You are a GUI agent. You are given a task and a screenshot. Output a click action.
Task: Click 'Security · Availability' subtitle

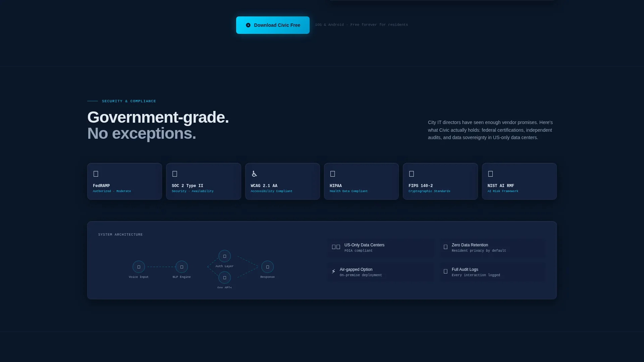[193, 191]
